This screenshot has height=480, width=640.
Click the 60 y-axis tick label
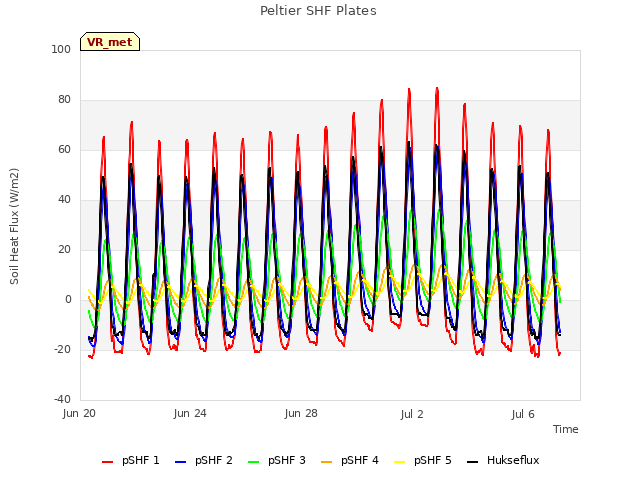[x=64, y=149]
